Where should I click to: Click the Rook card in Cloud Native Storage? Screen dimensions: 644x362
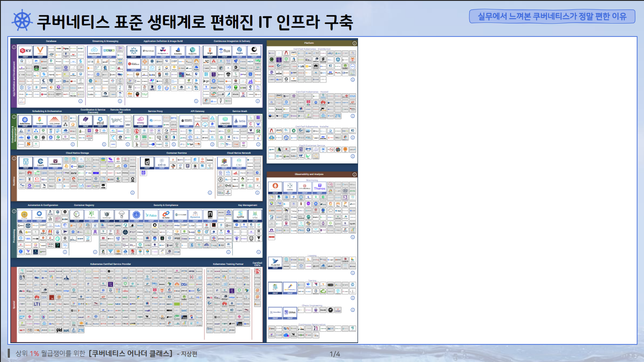coord(26,163)
